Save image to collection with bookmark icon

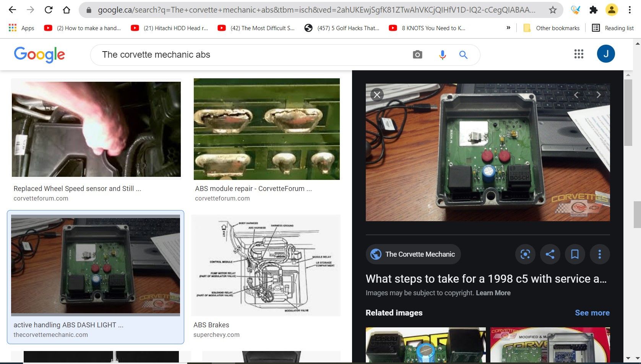(575, 254)
